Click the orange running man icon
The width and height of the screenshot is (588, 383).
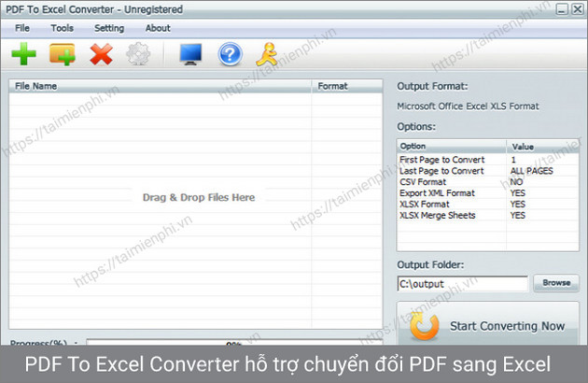coord(267,54)
